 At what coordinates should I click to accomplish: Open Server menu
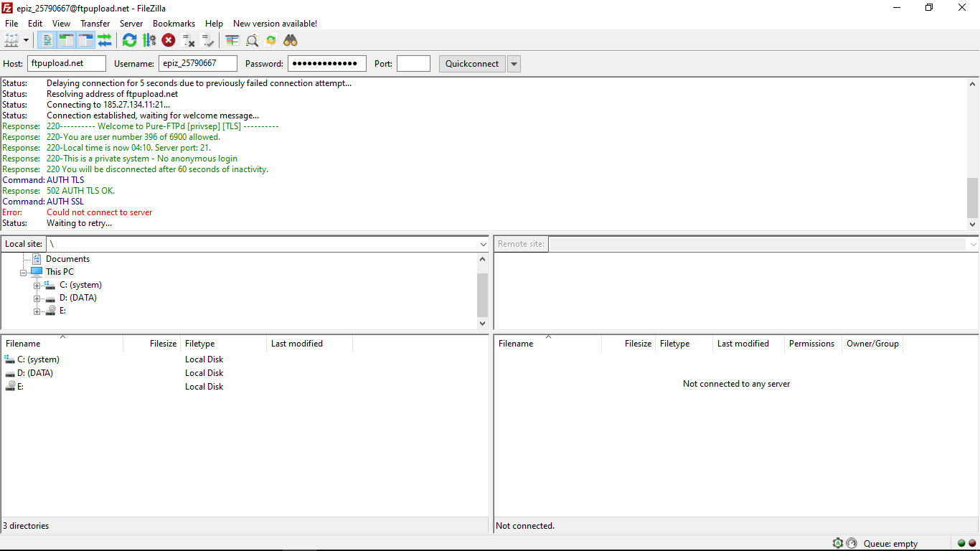131,24
